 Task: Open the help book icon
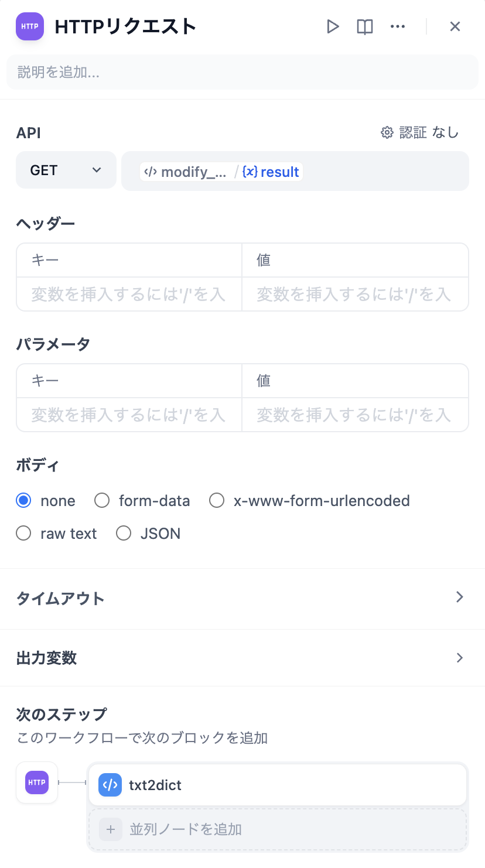(x=365, y=26)
